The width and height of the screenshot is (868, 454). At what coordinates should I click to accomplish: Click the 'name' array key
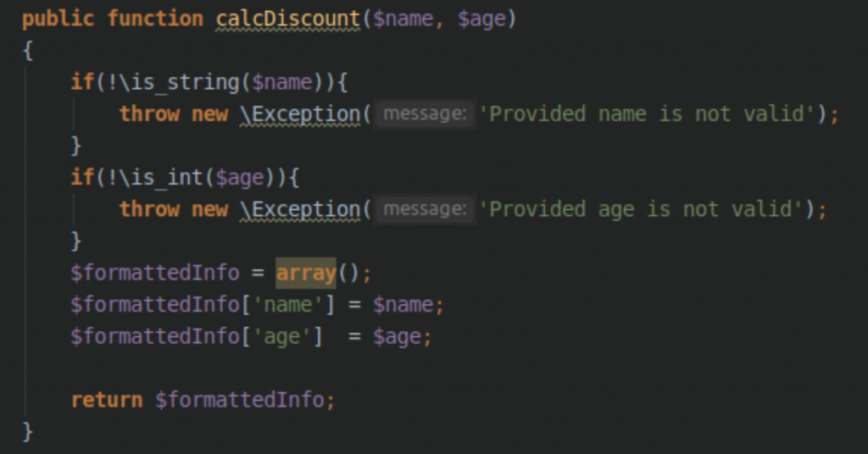click(x=288, y=305)
